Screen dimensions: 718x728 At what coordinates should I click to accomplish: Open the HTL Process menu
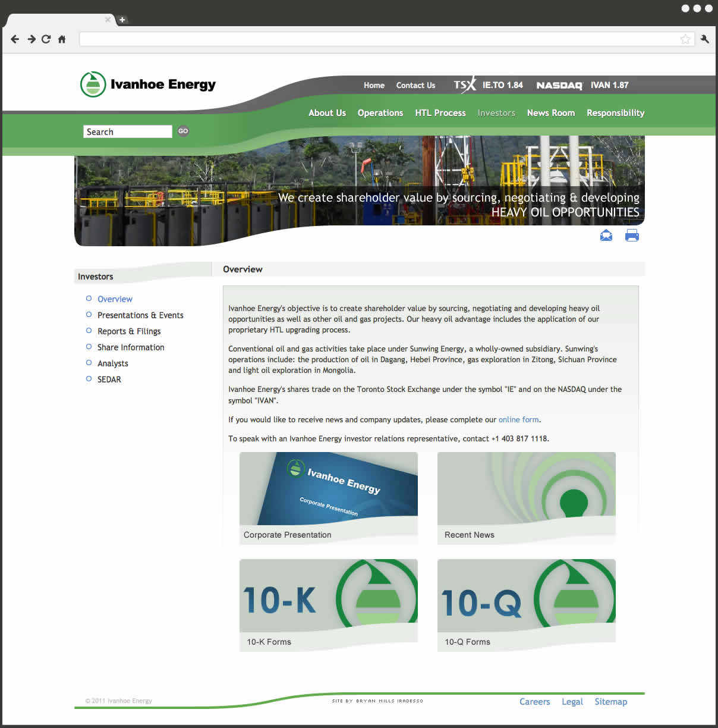[x=440, y=113]
